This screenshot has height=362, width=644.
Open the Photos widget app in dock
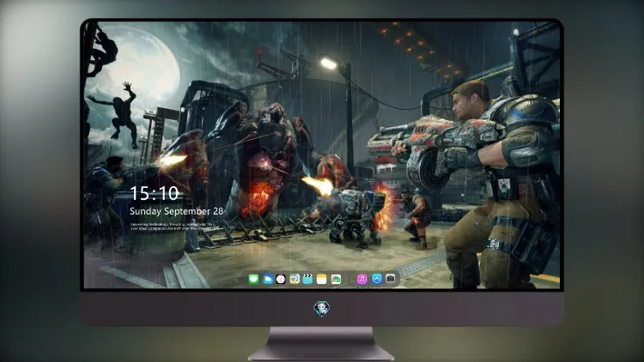336,279
